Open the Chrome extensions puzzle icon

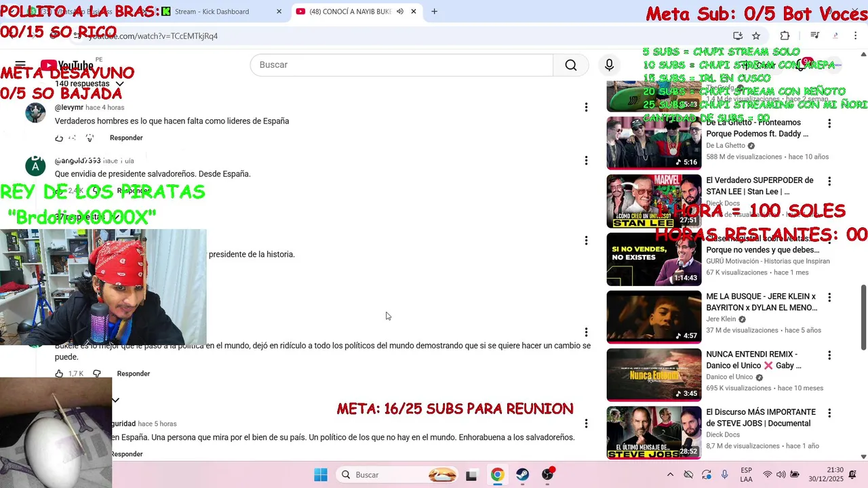[785, 36]
